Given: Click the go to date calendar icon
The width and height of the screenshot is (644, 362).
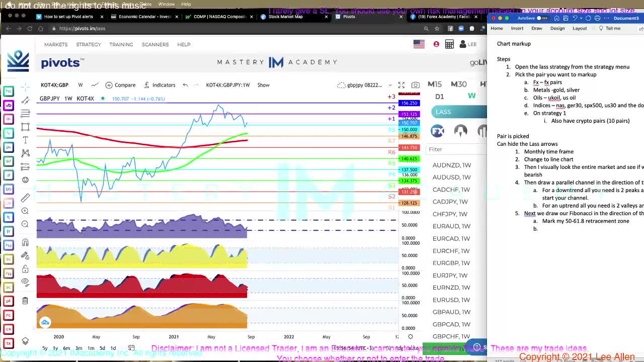Looking at the screenshot, I should [x=131, y=348].
